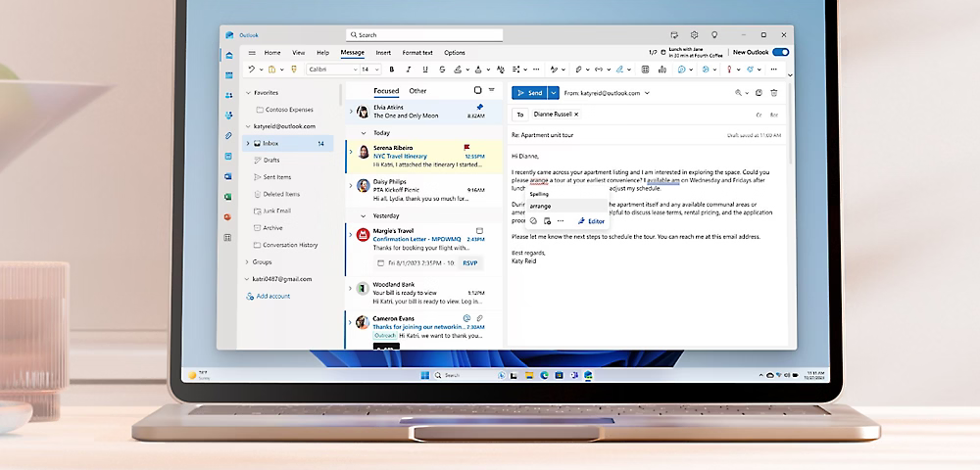Collapse the Favorites section
This screenshot has height=470, width=980.
tap(248, 92)
